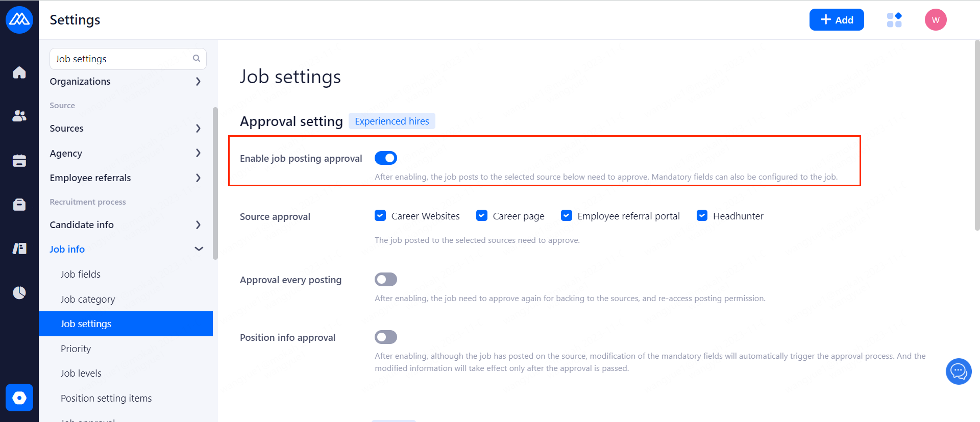Select Job category in sidebar
980x422 pixels.
pos(88,300)
